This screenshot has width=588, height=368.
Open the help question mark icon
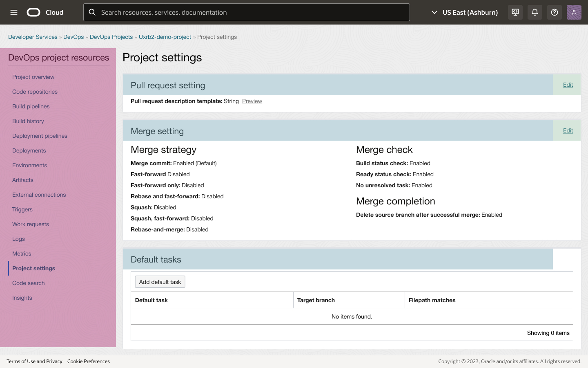(x=555, y=12)
